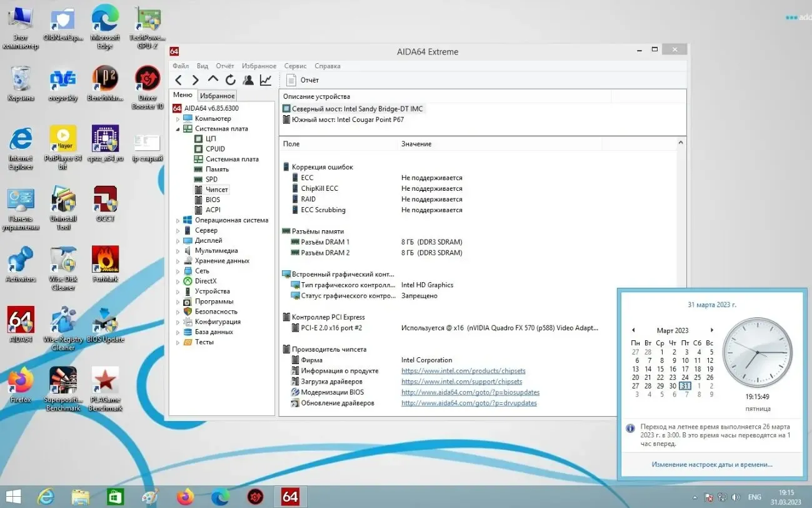
Task: Expand the Тесты tree node
Action: coord(178,342)
